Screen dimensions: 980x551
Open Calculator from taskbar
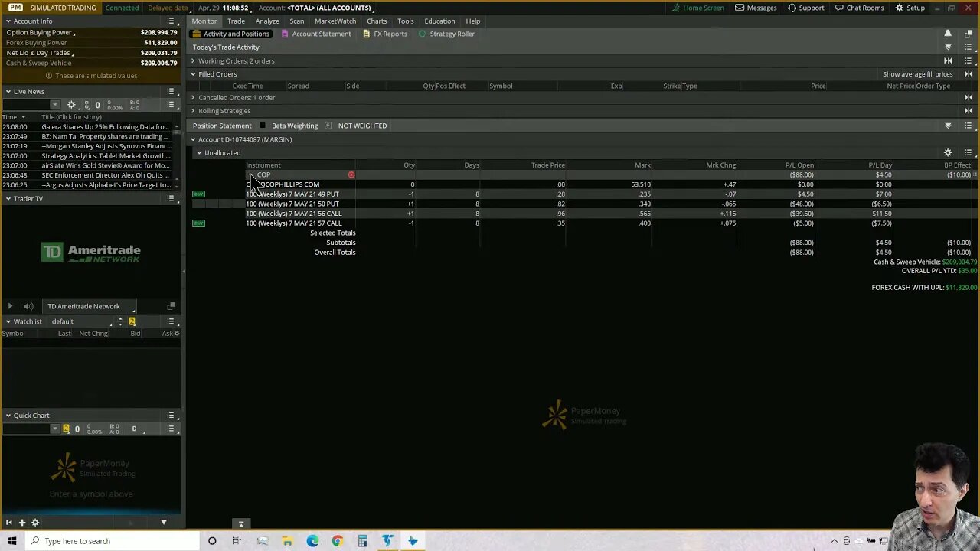click(363, 541)
